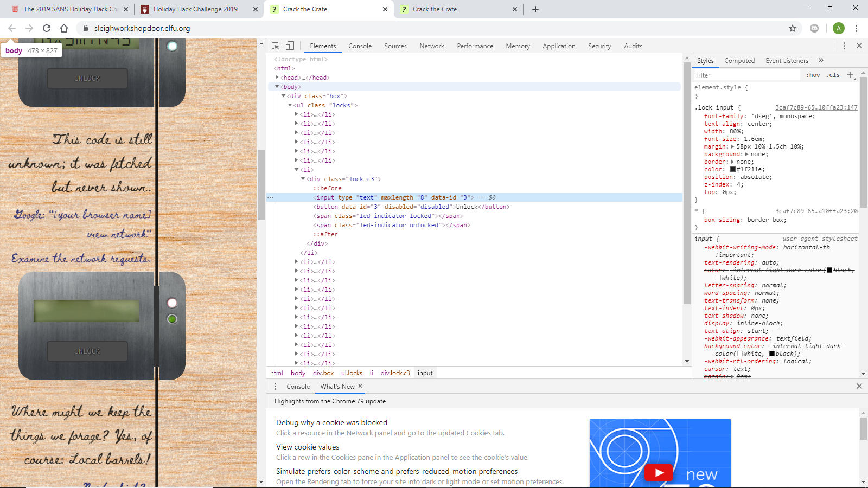Expand the head element node
868x488 pixels.
(277, 78)
